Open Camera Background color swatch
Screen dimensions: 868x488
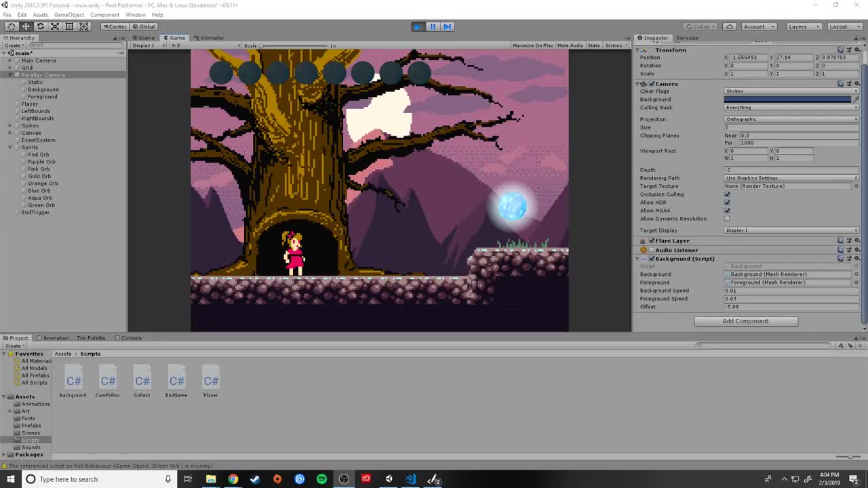[x=787, y=99]
